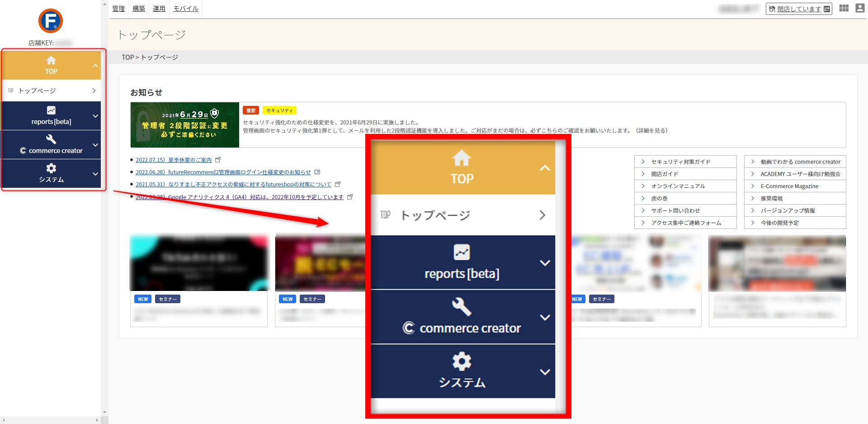Open the user account icon
The image size is (868, 424).
(860, 8)
